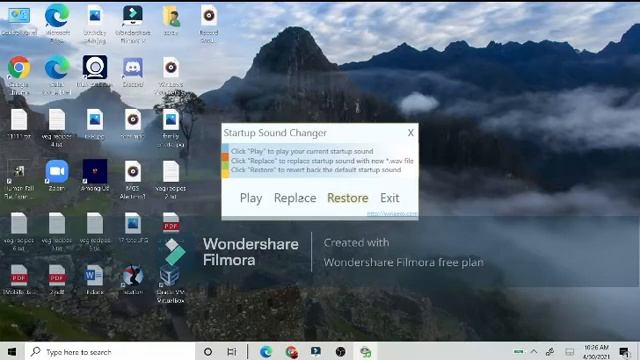Select the Oracle VM VirtualBox shortcut
Screen dimensions: 640x360
point(171,284)
